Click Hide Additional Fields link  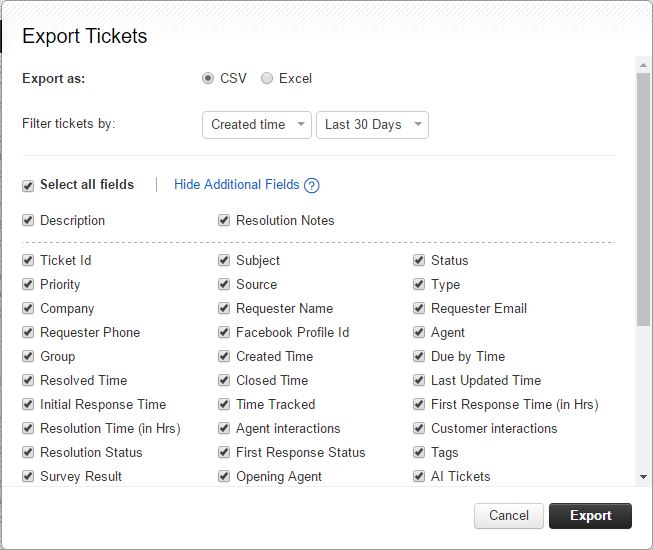coord(237,184)
